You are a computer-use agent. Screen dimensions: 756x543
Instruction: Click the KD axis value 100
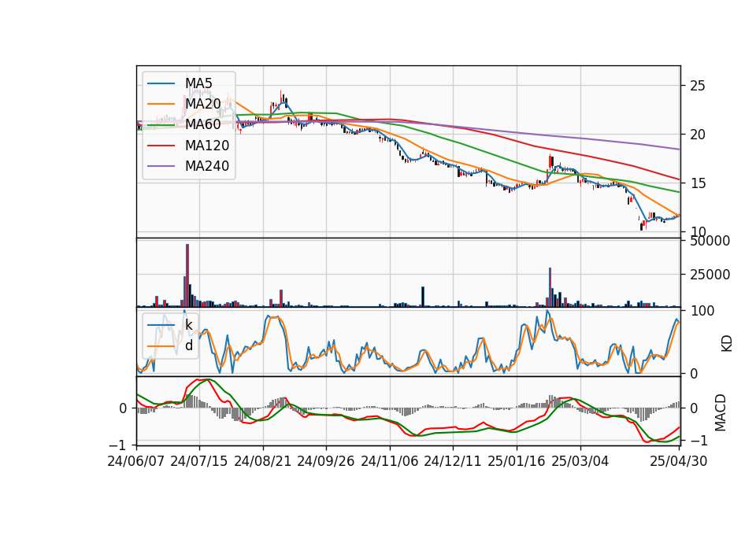pos(702,312)
